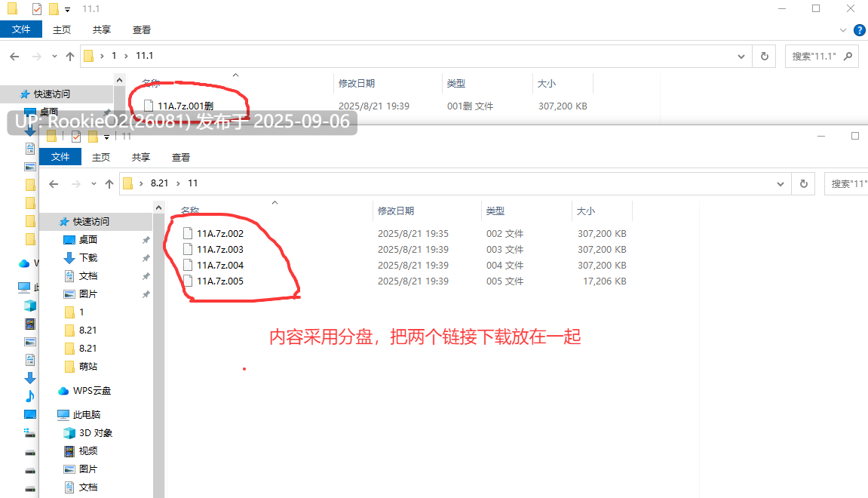Open the 查看 tab in 11.1 window

click(x=141, y=30)
